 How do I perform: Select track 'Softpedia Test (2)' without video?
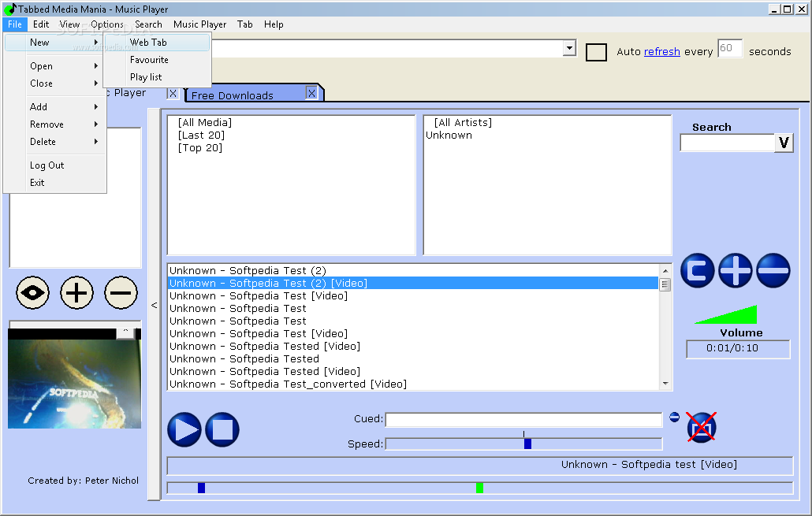coord(413,271)
